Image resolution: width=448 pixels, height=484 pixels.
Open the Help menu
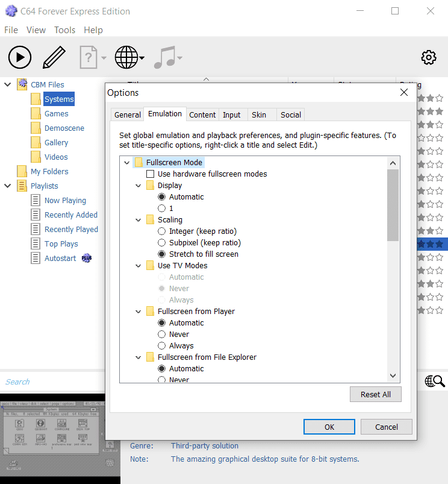(93, 30)
